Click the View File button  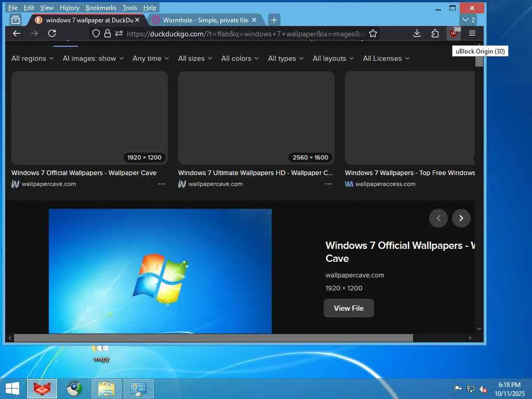click(x=349, y=308)
